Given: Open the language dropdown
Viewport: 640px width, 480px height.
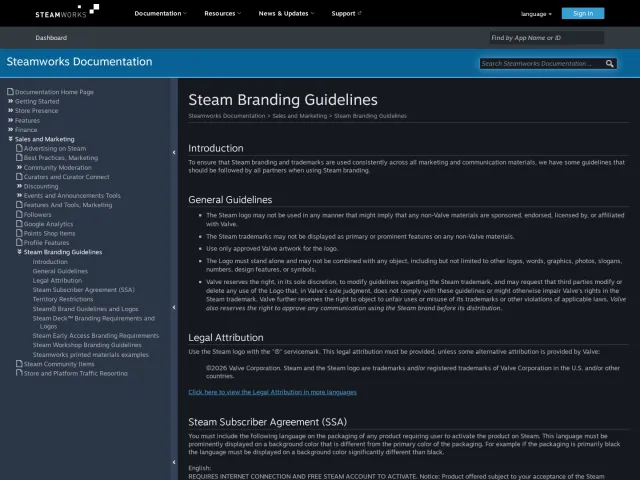Looking at the screenshot, I should (x=536, y=14).
